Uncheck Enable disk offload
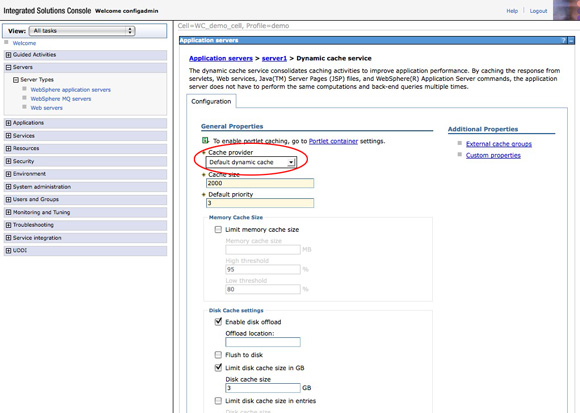580x413 pixels. pos(218,322)
